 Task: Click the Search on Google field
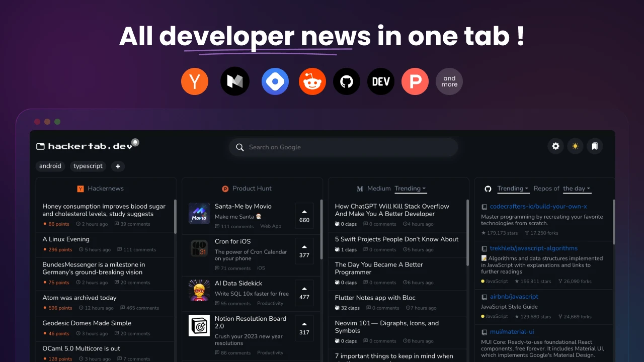[x=343, y=147]
